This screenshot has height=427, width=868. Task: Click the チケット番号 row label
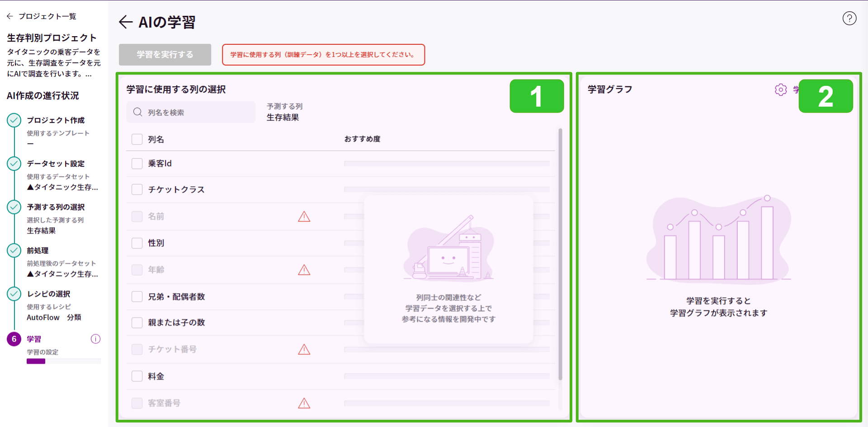pyautogui.click(x=172, y=349)
